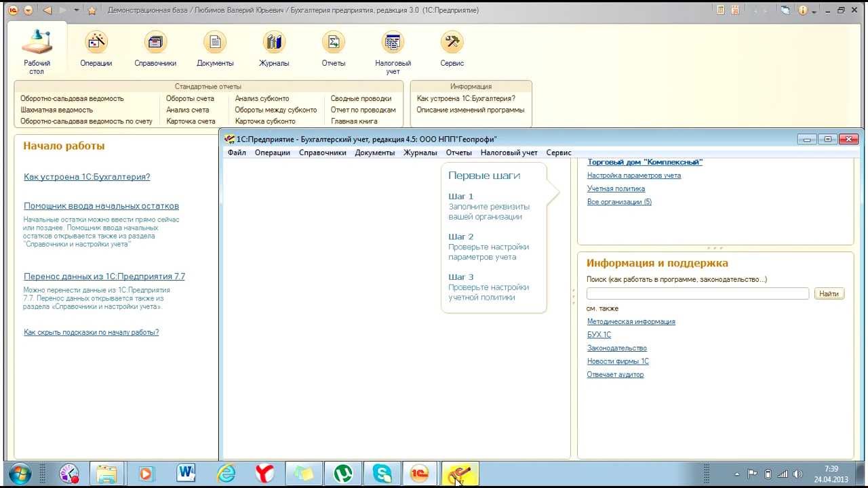The width and height of the screenshot is (868, 488).
Task: Open the Сервис menu in 4.5 window
Action: coord(559,152)
